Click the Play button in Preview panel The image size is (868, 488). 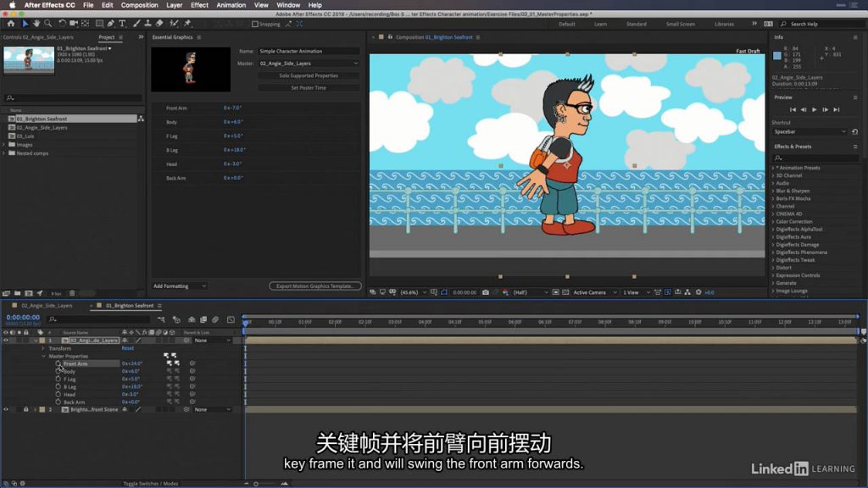[x=815, y=109]
